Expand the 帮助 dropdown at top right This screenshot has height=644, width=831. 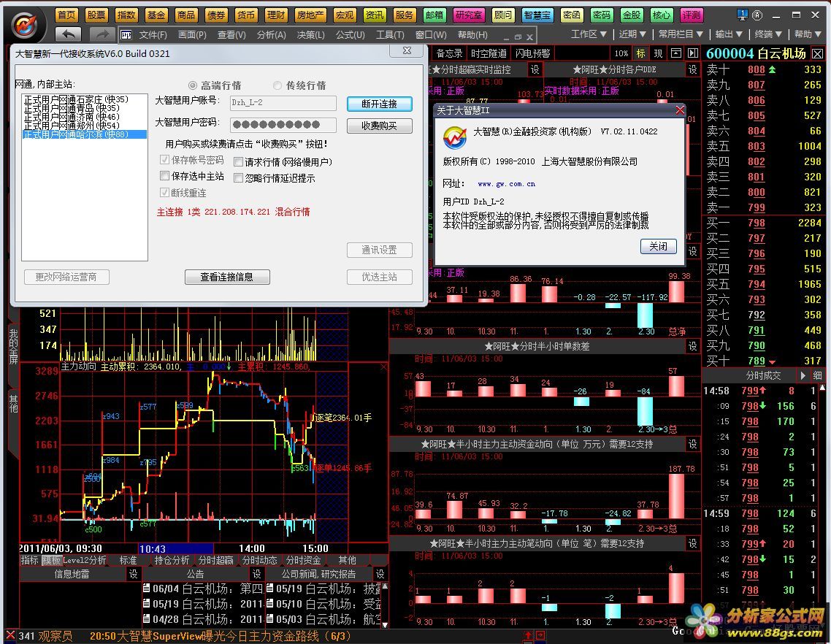point(808,34)
